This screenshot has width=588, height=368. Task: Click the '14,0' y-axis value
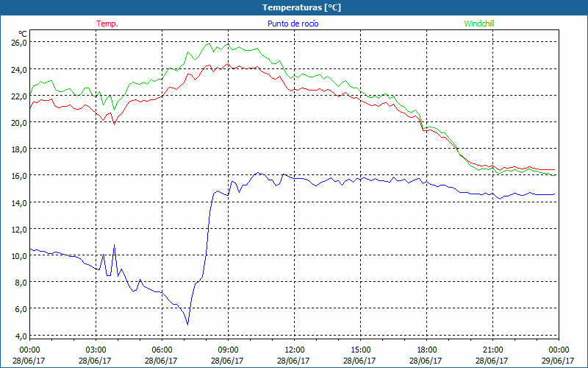19,203
